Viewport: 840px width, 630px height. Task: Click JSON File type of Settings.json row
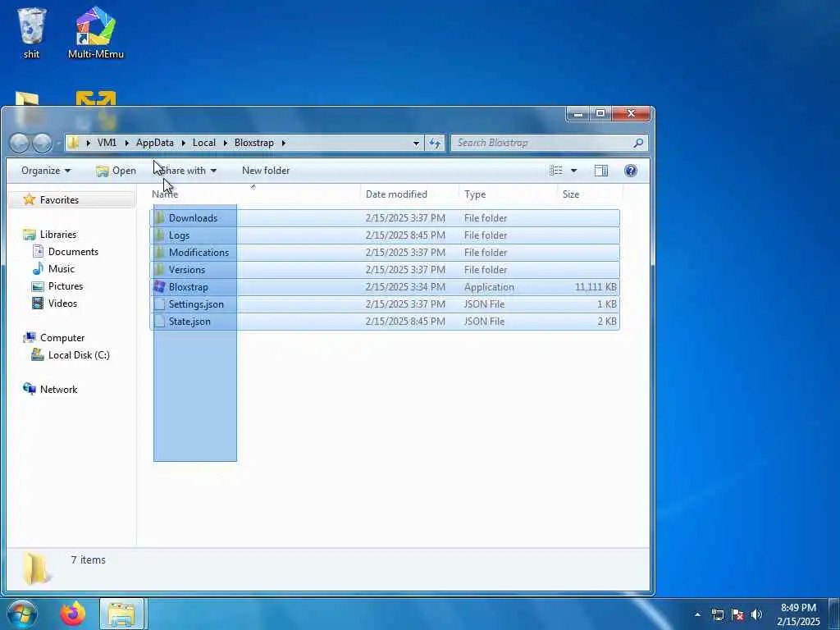484,304
